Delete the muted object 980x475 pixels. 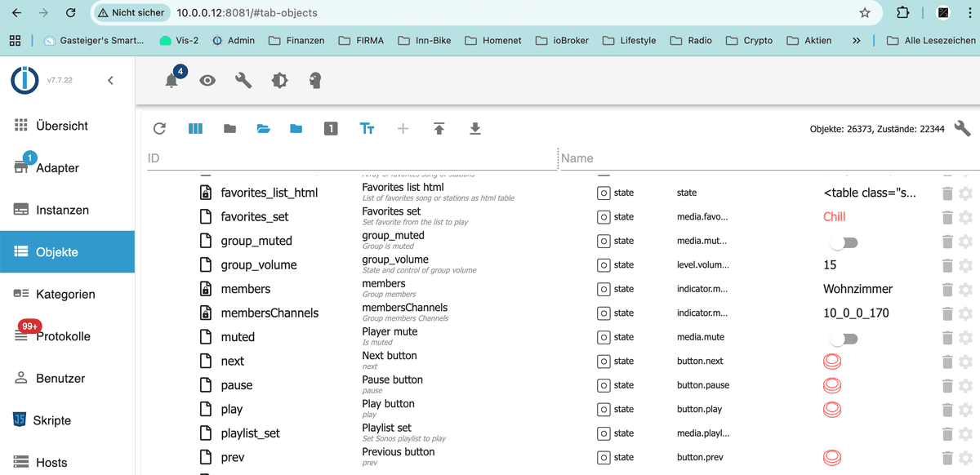tap(947, 337)
